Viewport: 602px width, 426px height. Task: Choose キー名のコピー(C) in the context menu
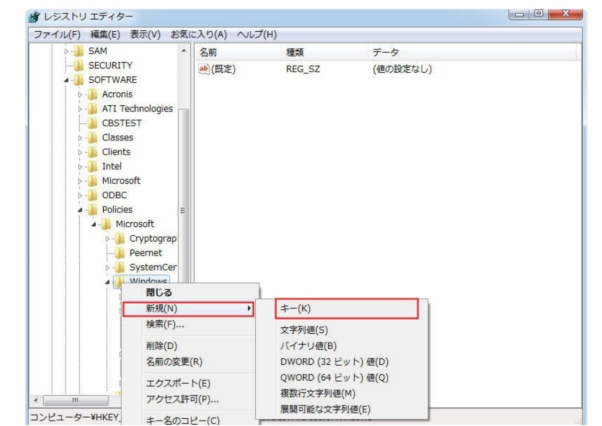pos(190,420)
